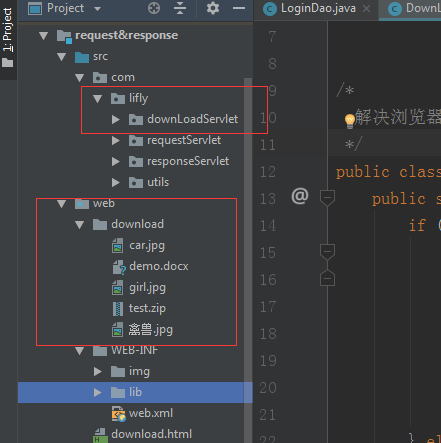Image resolution: width=441 pixels, height=443 pixels.
Task: Select web.xml file name
Action: 151,413
